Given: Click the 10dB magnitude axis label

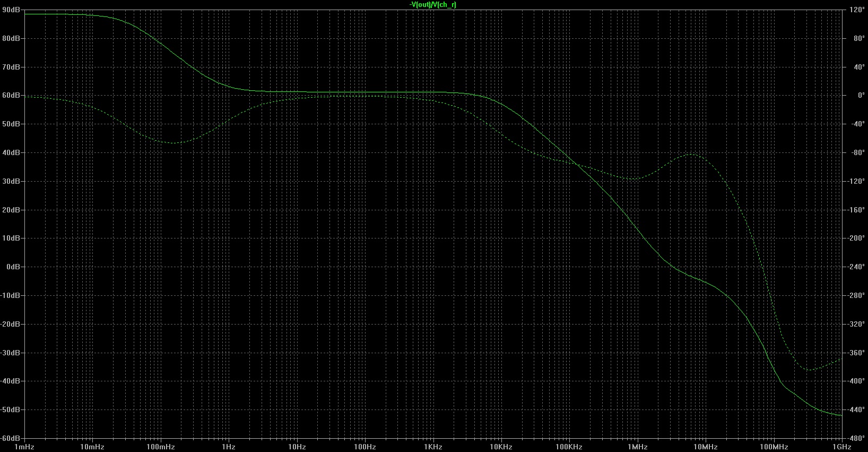Looking at the screenshot, I should [11, 238].
